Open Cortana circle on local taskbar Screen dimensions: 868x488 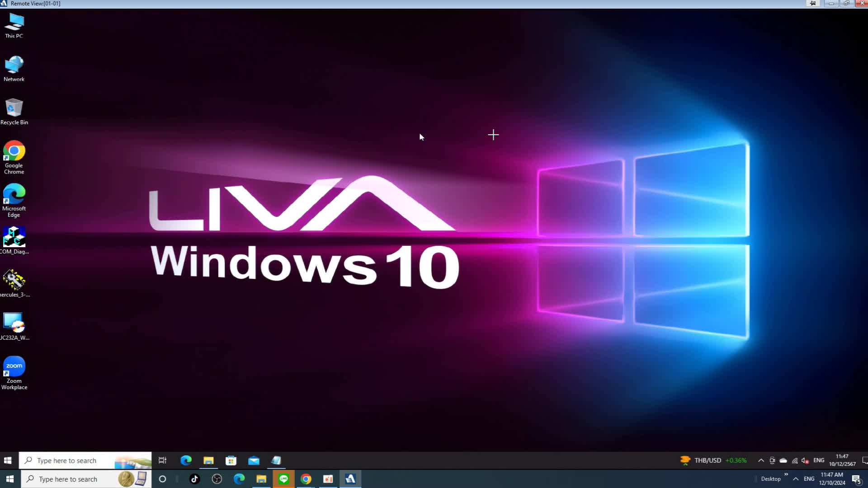tap(163, 479)
